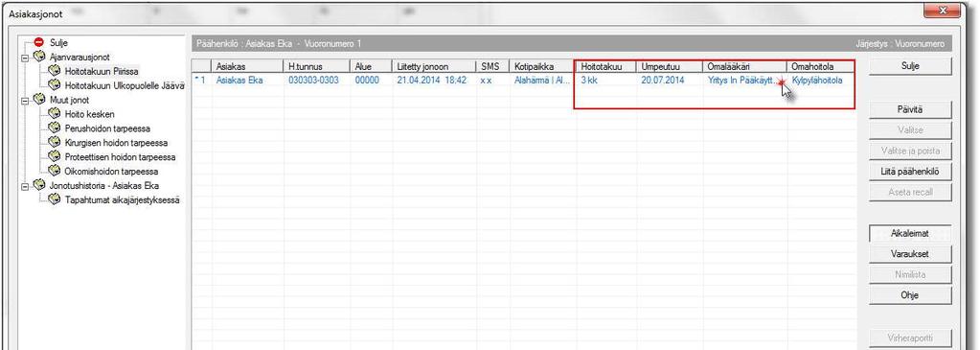This screenshot has width=980, height=350.
Task: Click the Muut jonot folder icon
Action: tap(38, 100)
